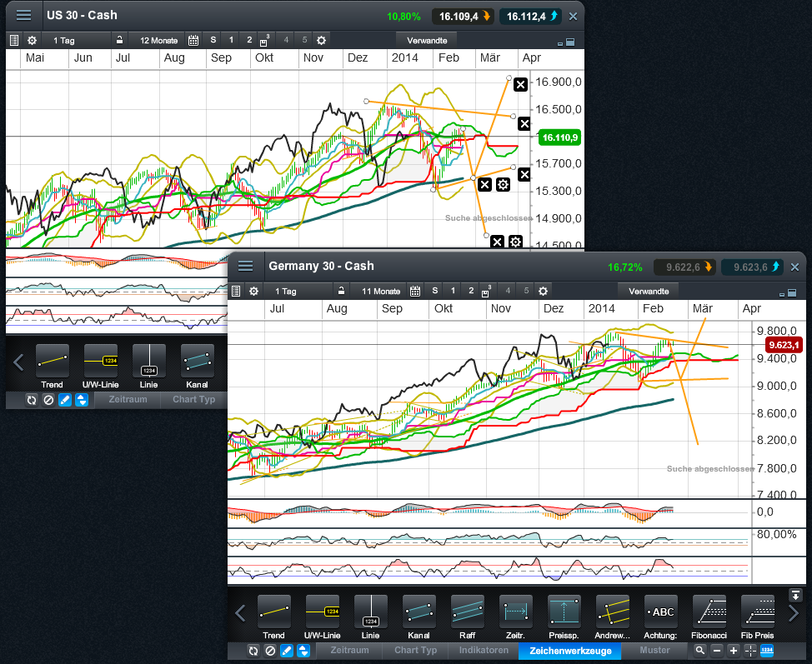Image resolution: width=812 pixels, height=664 pixels.
Task: Toggle the blue 1234 price label button
Action: click(x=767, y=651)
